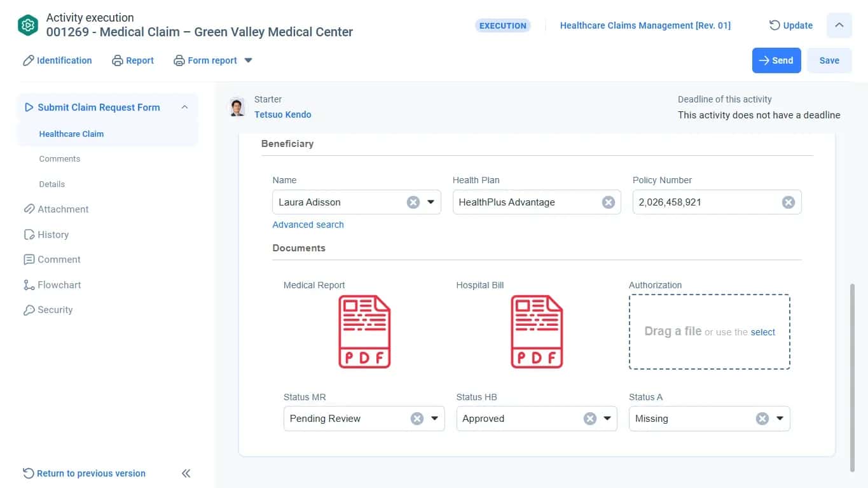The height and width of the screenshot is (488, 868).
Task: Open the Medical Report PDF icon
Action: point(364,331)
